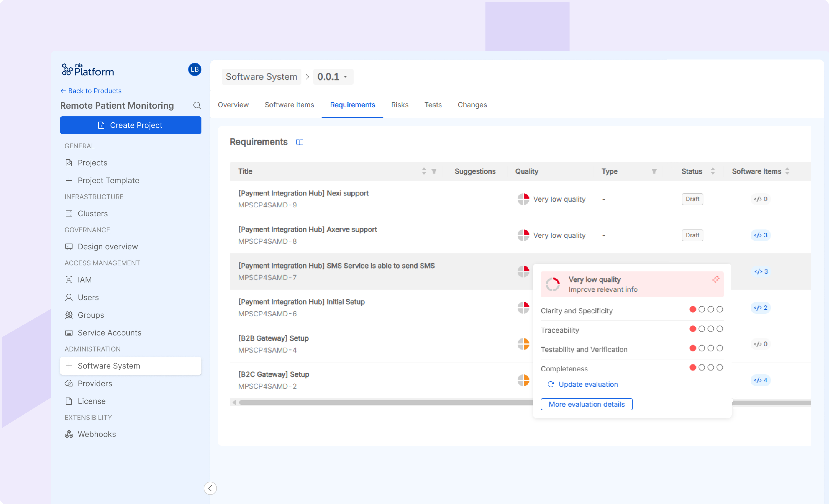Open the Changes tab

[x=472, y=105]
